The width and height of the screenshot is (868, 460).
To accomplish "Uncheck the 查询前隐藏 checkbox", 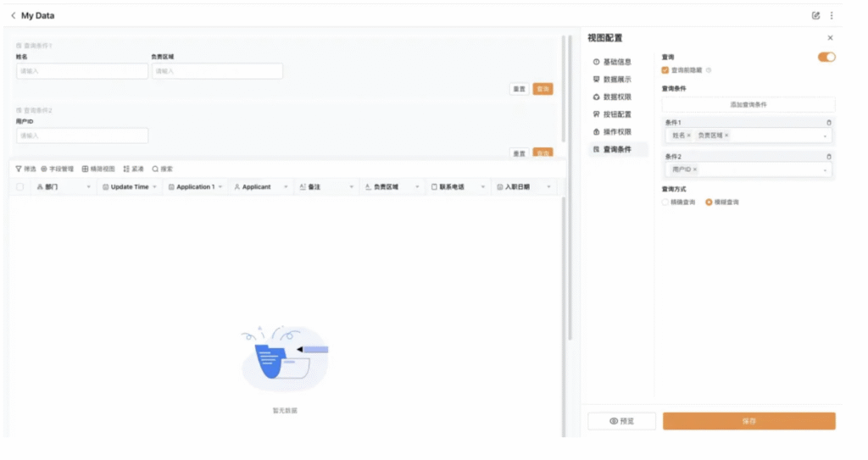I will click(665, 70).
